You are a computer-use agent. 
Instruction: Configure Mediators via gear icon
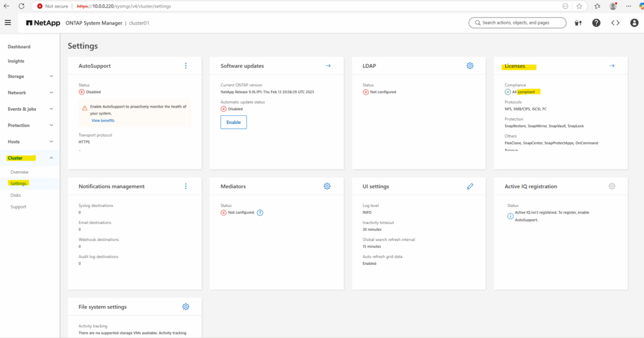pos(327,186)
